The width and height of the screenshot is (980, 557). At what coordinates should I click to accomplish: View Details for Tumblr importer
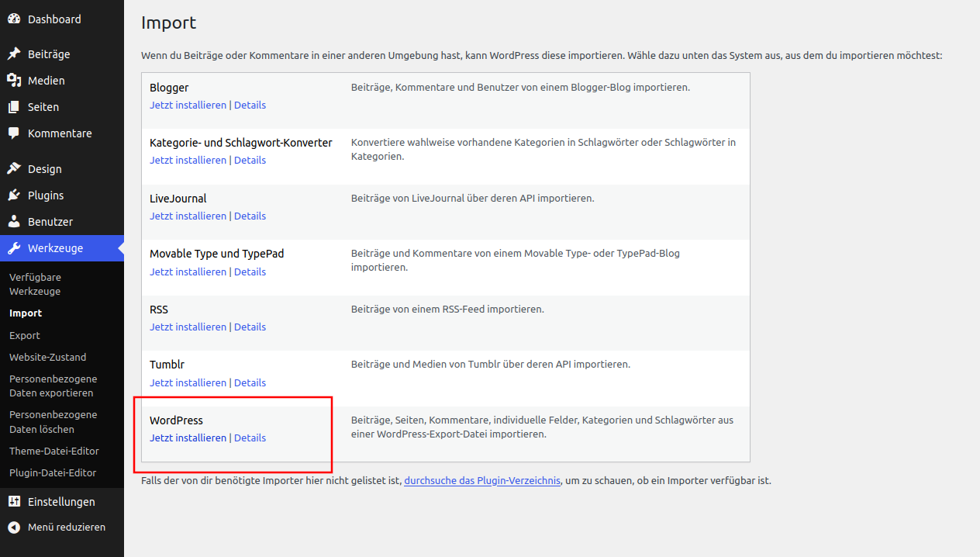click(250, 382)
